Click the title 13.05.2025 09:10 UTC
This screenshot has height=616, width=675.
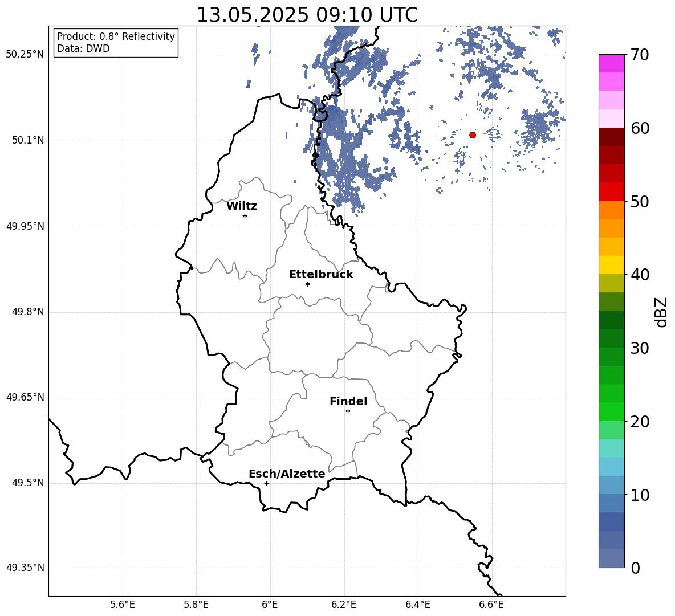click(307, 15)
